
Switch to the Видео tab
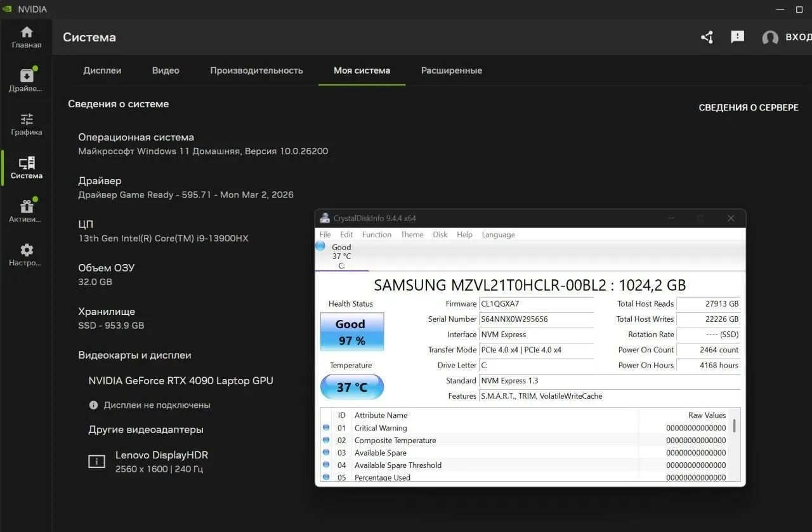166,70
